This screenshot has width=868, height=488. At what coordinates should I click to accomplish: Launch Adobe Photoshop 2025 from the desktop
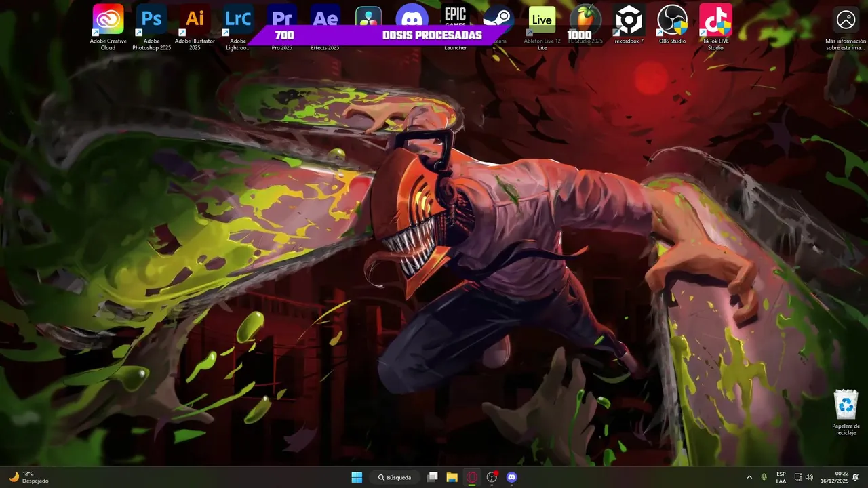click(152, 26)
